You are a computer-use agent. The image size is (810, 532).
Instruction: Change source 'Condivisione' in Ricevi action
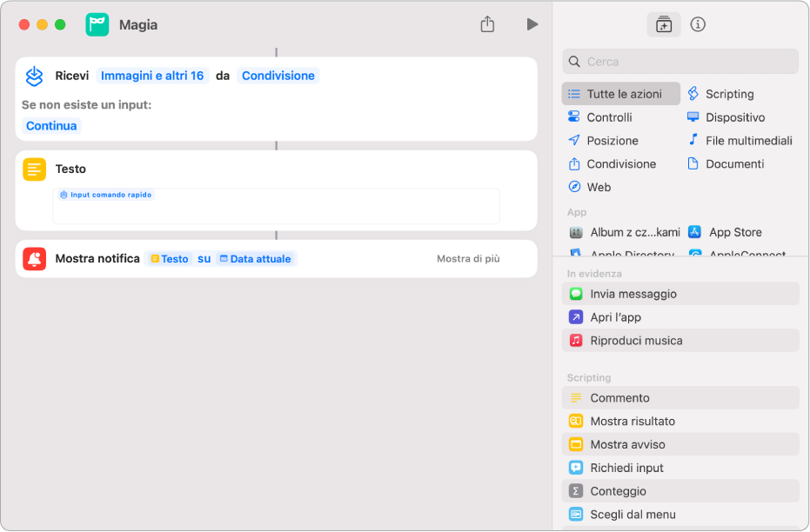pyautogui.click(x=278, y=76)
